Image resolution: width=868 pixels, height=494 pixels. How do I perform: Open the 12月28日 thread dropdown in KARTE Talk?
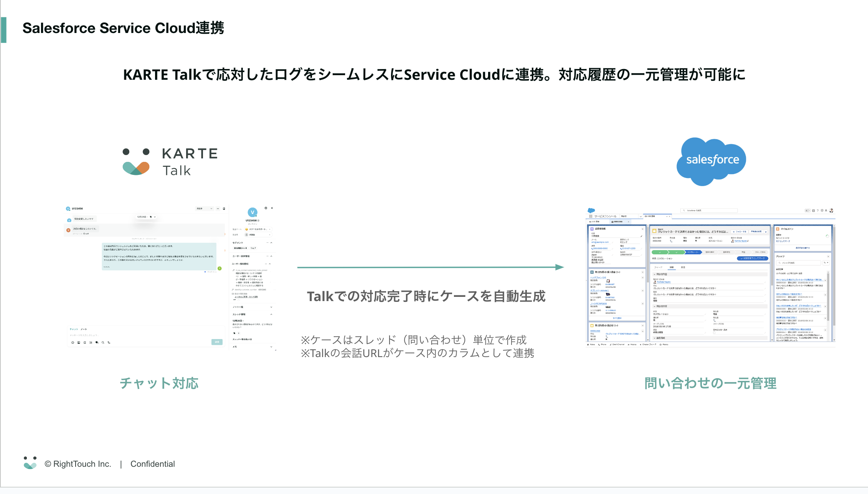click(x=146, y=217)
